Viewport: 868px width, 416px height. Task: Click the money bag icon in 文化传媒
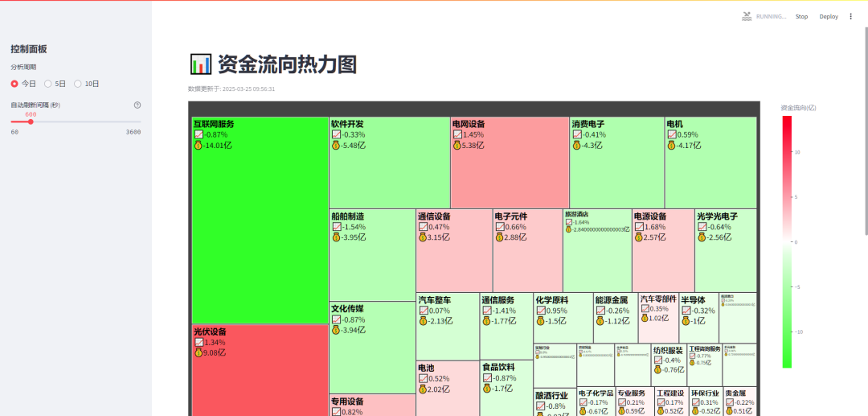(x=336, y=330)
